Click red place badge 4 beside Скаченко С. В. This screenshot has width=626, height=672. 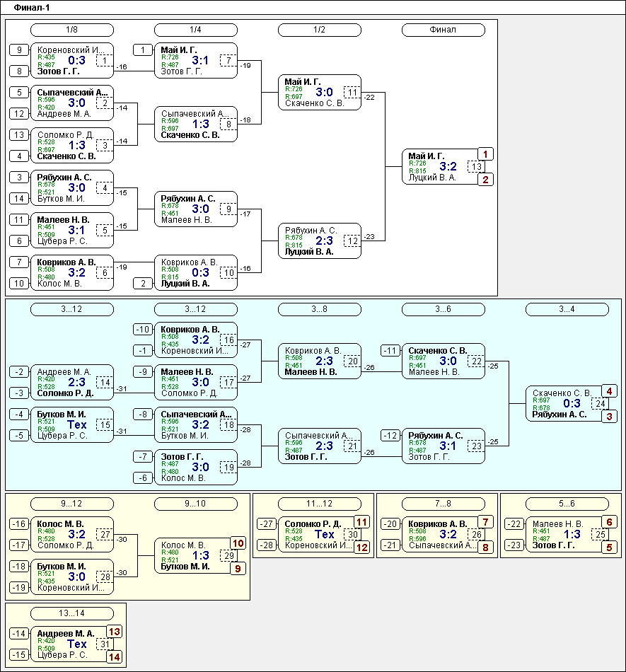pyautogui.click(x=609, y=391)
